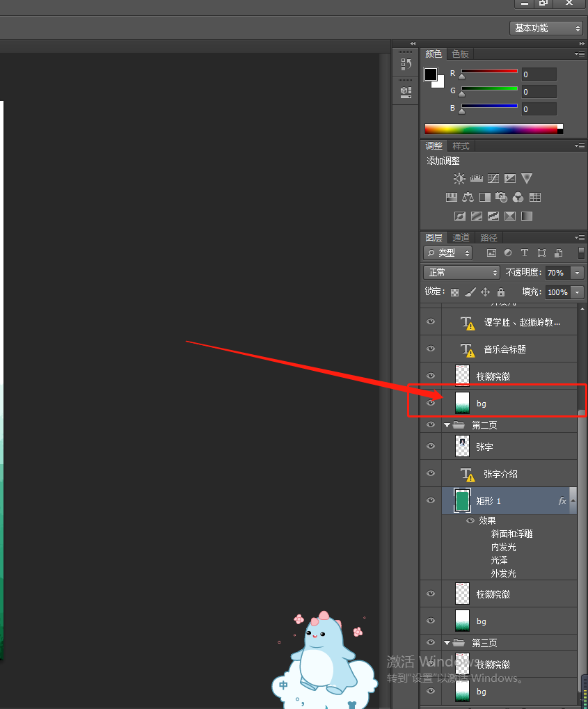Screen dimensions: 588x709
Task: Hide the 音乐会标题 text layer
Action: [431, 349]
